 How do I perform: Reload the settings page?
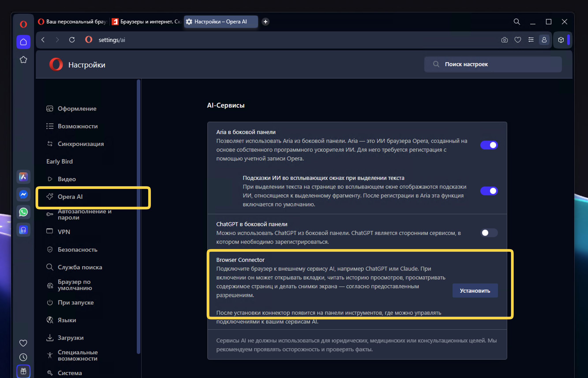[72, 40]
